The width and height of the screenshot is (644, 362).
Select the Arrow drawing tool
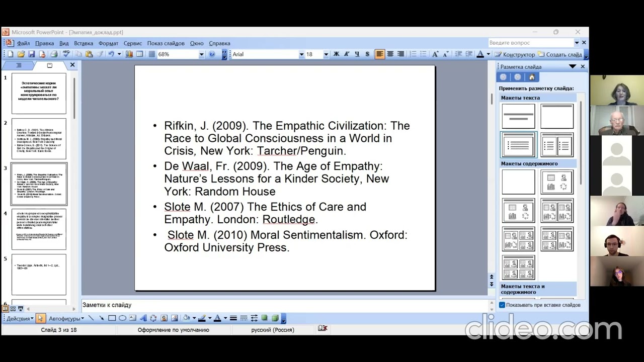(x=101, y=318)
